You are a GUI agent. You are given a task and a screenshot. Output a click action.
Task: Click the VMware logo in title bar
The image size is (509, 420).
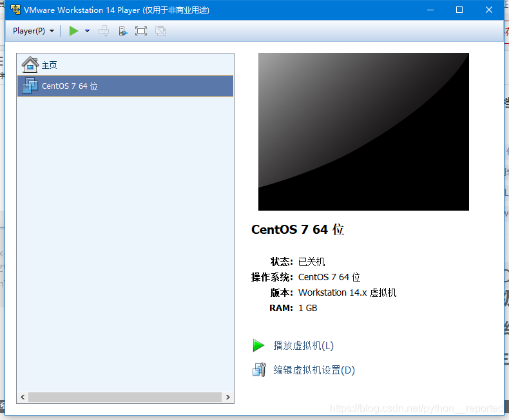coord(15,10)
